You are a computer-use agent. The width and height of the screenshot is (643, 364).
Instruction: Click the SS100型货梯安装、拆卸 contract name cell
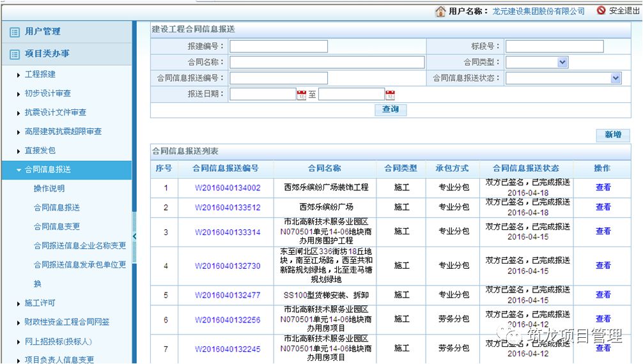pos(326,295)
